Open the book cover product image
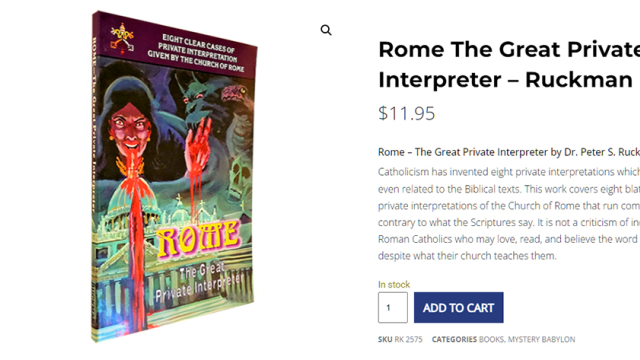This screenshot has width=640, height=360. click(174, 177)
